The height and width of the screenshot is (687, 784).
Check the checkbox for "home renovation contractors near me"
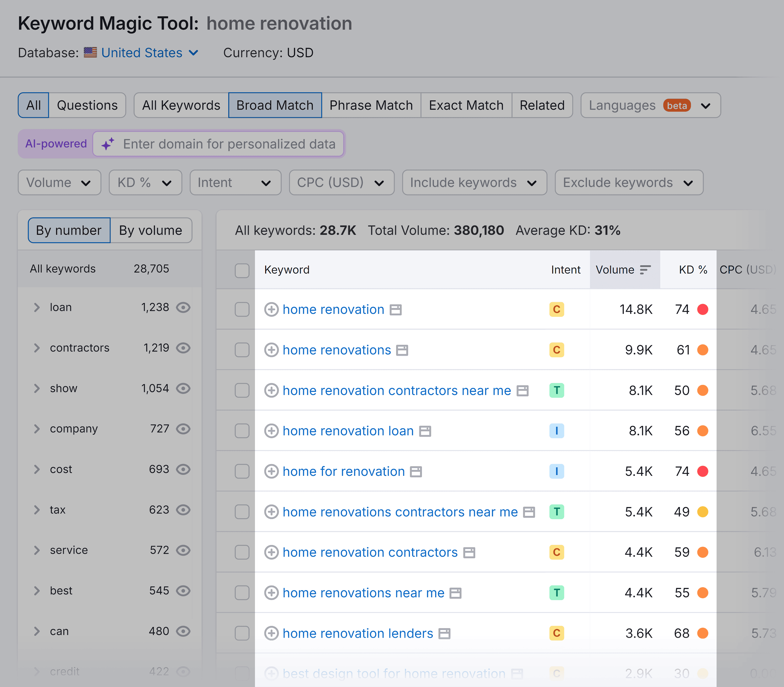point(242,390)
